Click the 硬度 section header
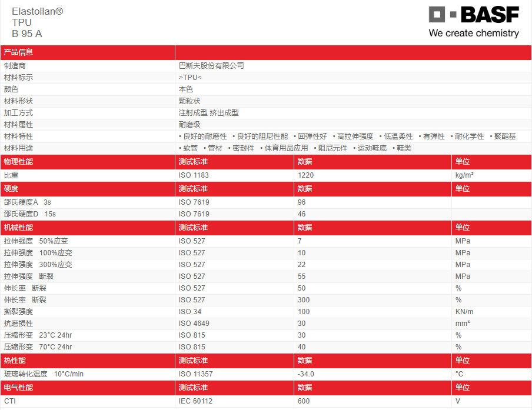The width and height of the screenshot is (532, 410). [x=11, y=189]
